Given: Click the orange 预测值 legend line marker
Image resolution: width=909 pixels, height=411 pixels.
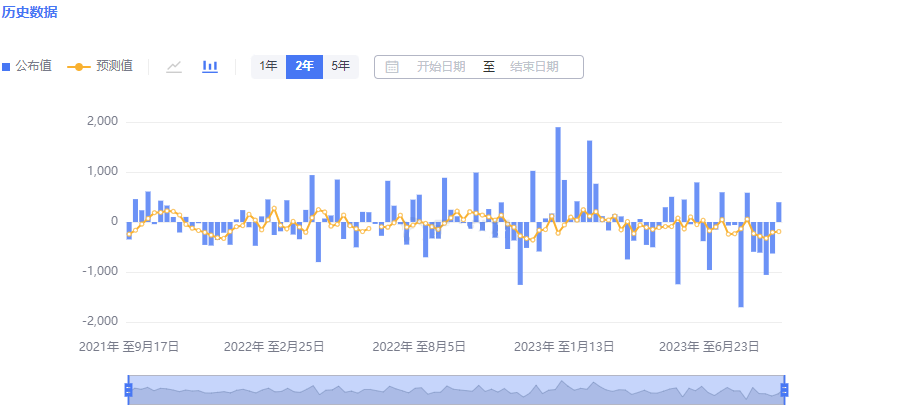Looking at the screenshot, I should pos(78,67).
